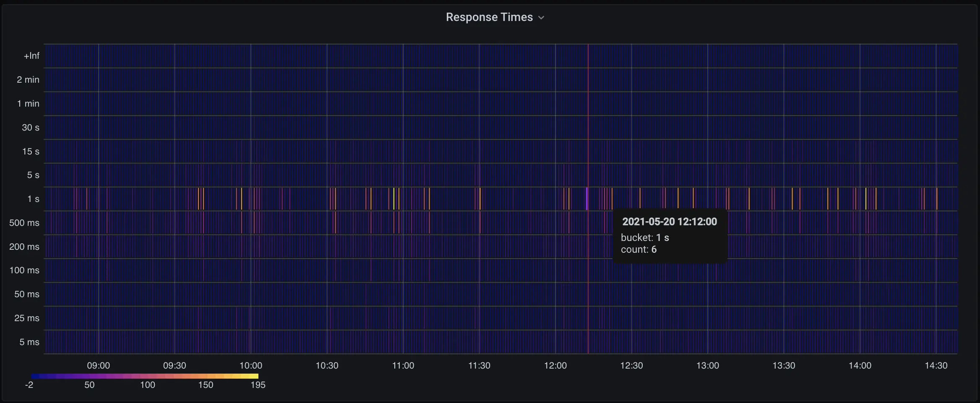Click the 13:00 time axis label

point(707,366)
